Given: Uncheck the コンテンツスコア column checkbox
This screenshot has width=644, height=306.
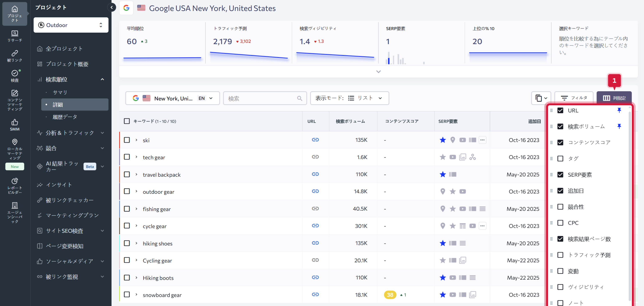Looking at the screenshot, I should (x=560, y=143).
